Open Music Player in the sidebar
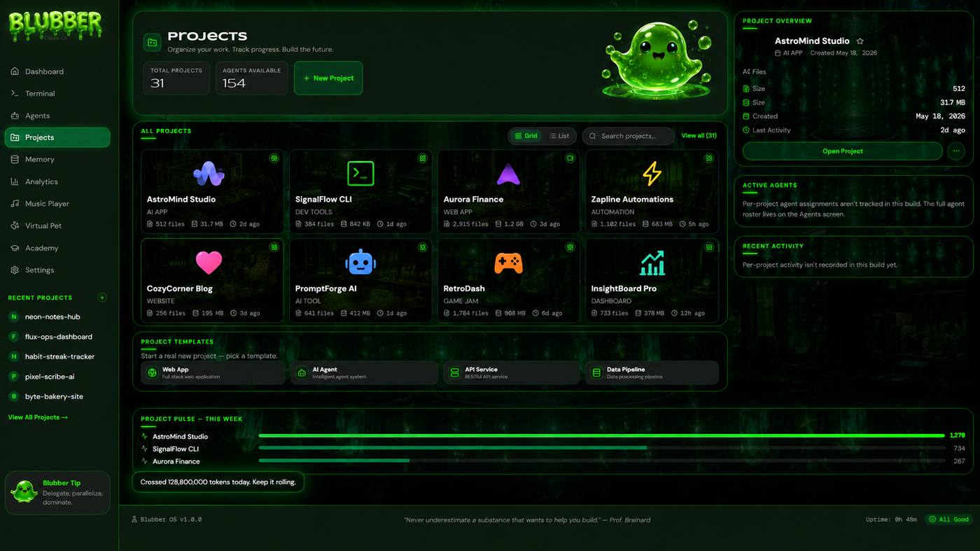Viewport: 980px width, 551px height. (57, 204)
